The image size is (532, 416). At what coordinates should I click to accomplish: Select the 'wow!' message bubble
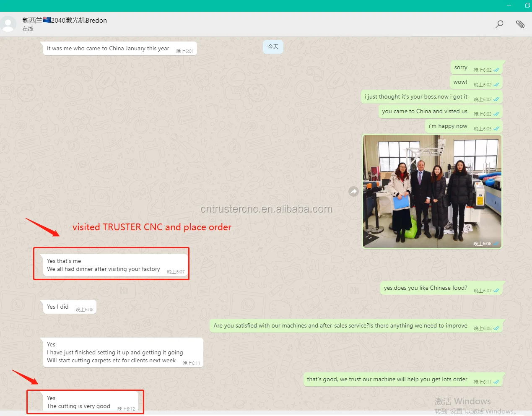(x=476, y=82)
